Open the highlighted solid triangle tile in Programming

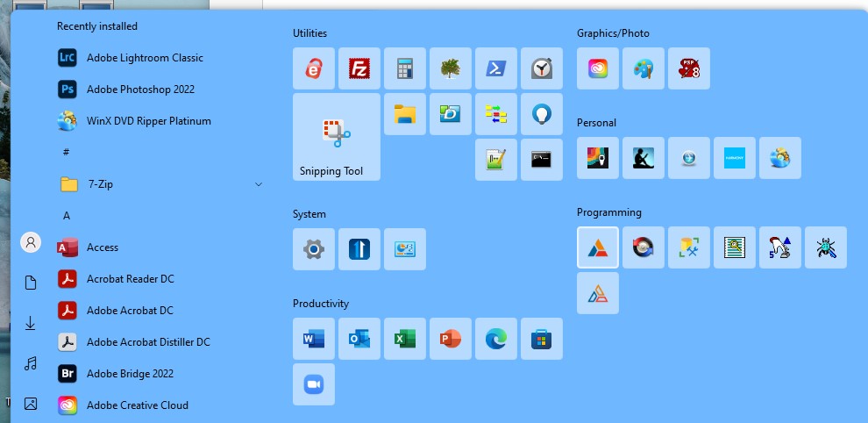598,247
